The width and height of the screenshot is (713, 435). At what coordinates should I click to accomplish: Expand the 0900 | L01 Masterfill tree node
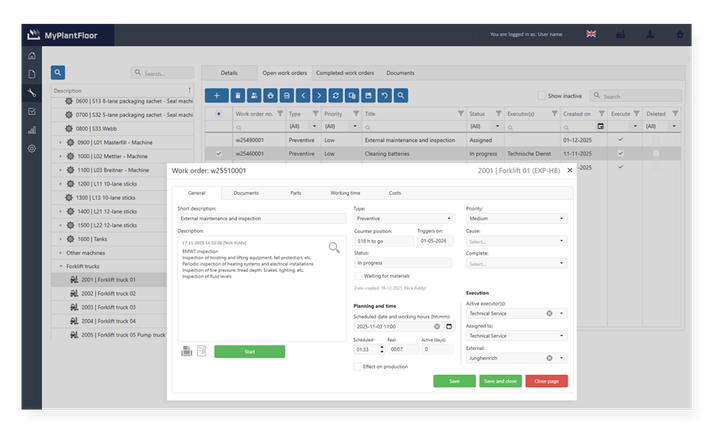coord(60,142)
